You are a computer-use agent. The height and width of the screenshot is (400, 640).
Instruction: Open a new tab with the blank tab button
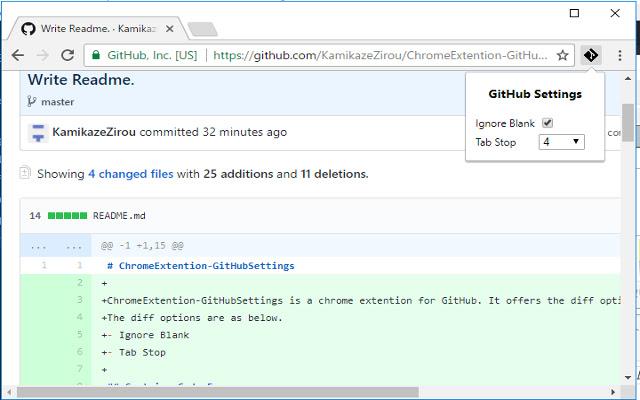click(202, 29)
